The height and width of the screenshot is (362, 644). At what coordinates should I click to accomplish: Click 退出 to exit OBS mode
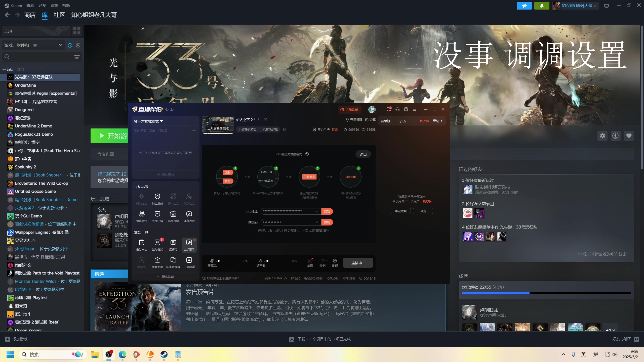pos(363,154)
